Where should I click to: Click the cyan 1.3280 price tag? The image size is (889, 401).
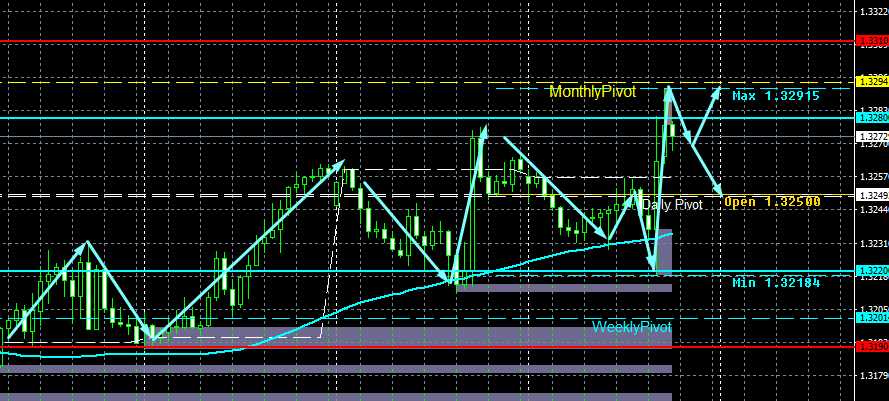tap(872, 118)
